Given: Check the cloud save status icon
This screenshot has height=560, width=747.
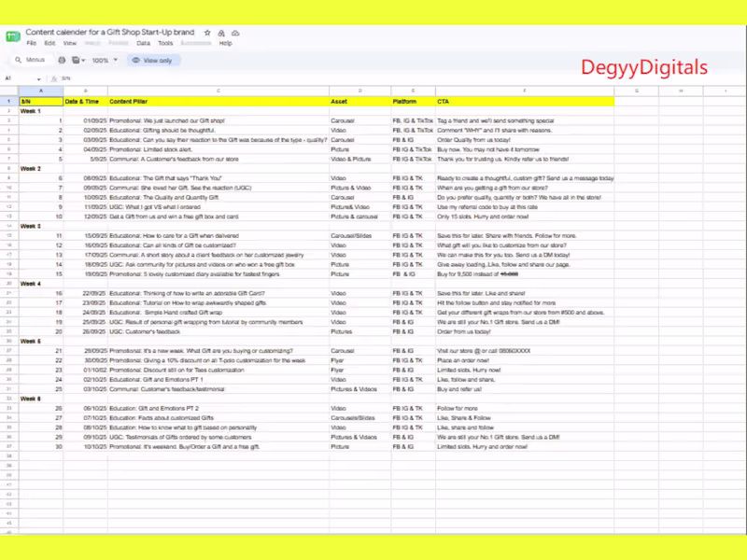Looking at the screenshot, I should [x=235, y=33].
